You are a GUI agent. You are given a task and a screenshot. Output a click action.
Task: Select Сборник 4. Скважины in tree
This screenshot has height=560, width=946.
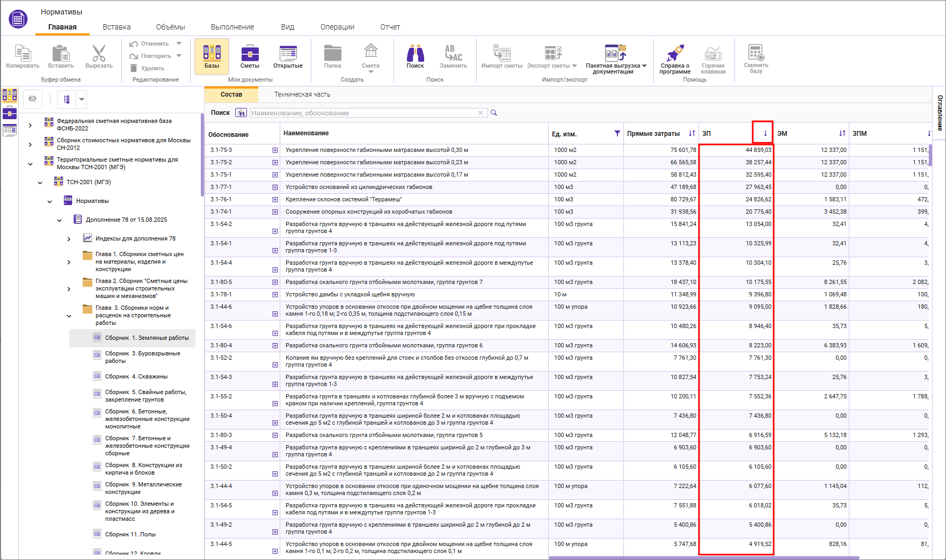tap(136, 376)
